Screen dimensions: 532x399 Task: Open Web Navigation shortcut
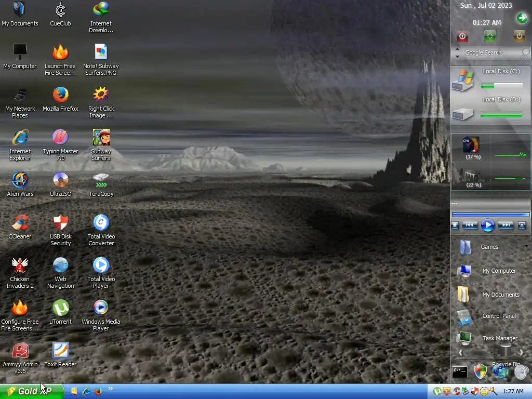click(60, 273)
